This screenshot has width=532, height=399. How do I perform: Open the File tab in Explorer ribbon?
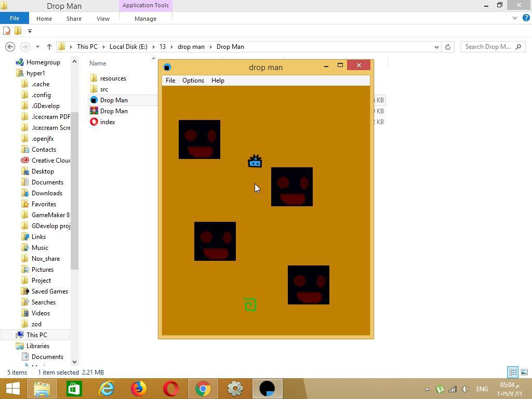[x=15, y=18]
